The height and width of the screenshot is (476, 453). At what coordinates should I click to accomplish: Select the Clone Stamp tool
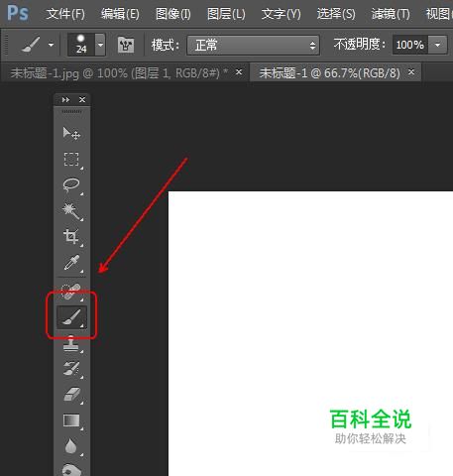[71, 343]
